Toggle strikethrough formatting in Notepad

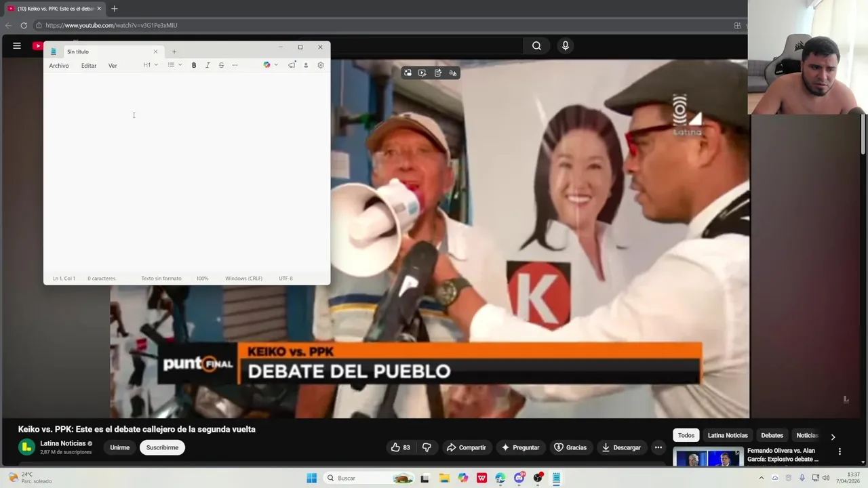click(x=221, y=65)
